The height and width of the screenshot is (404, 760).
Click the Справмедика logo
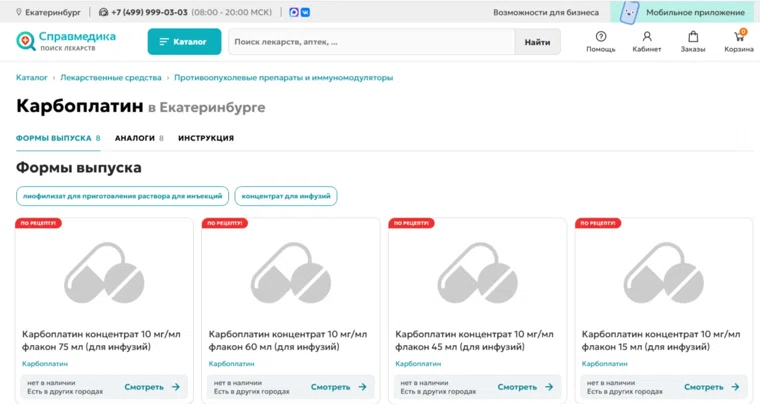pyautogui.click(x=66, y=41)
